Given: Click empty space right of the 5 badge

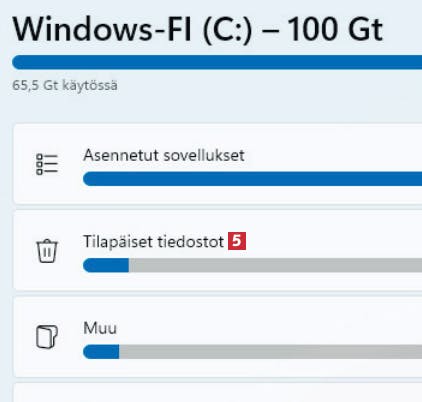Looking at the screenshot, I should click(333, 241).
